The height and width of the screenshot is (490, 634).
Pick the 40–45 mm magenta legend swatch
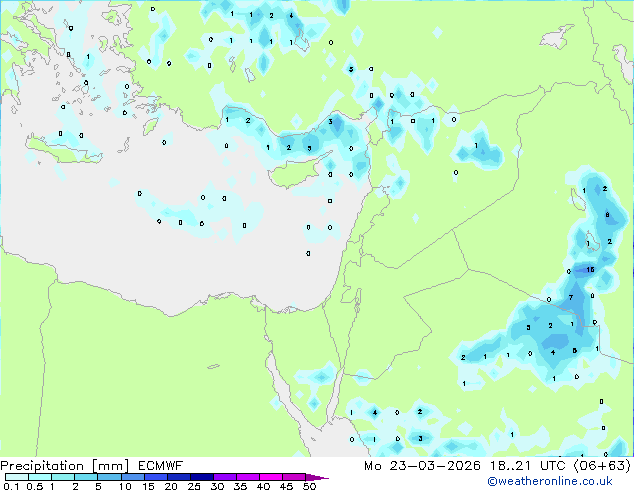click(271, 477)
